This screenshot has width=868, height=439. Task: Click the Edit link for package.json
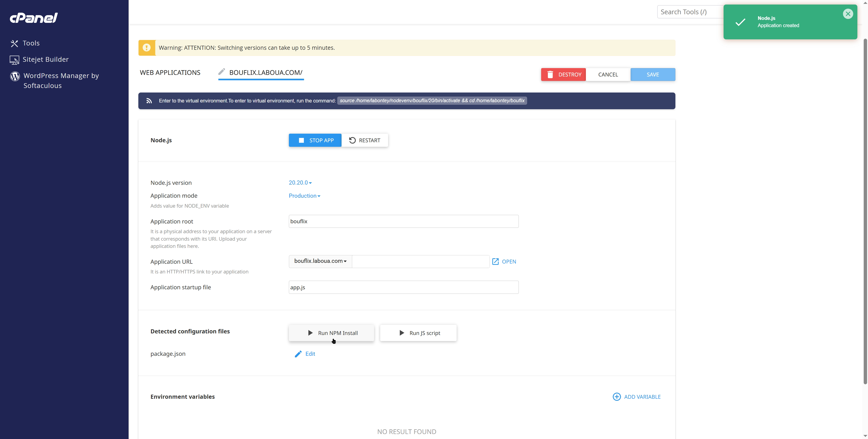click(x=310, y=354)
